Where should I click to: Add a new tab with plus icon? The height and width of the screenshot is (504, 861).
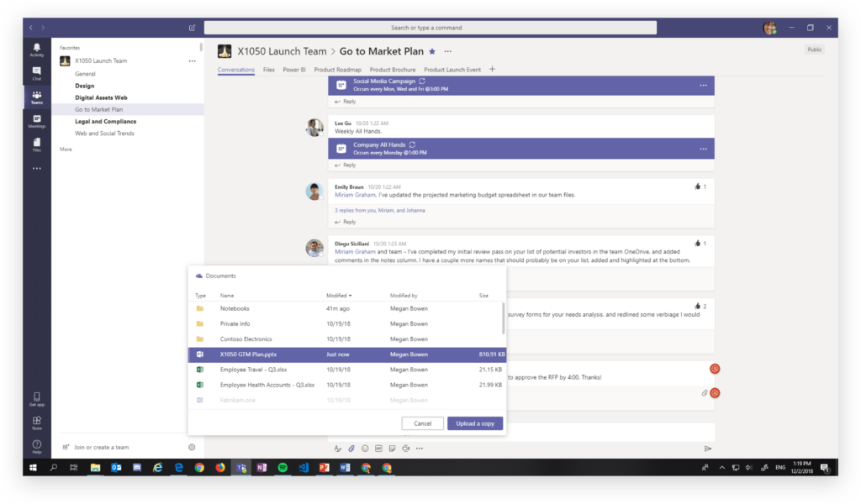(x=492, y=69)
